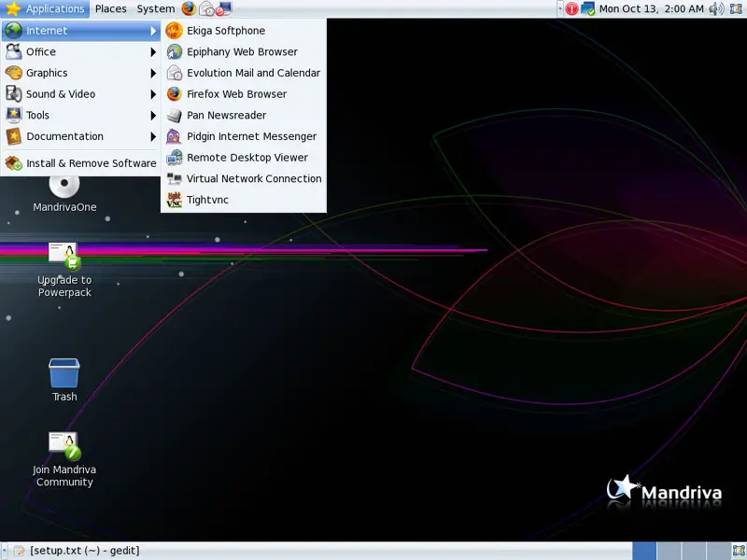Viewport: 747px width, 560px height.
Task: Select the Internet category in the Applications menu
Action: pos(81,31)
